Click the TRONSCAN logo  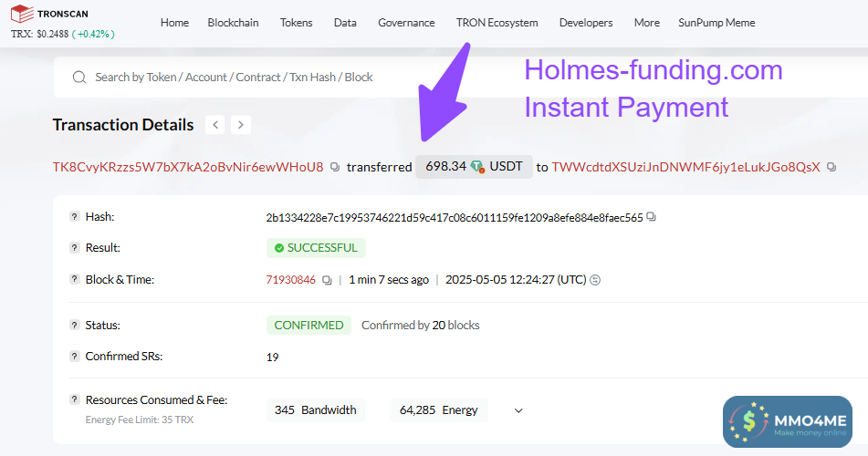click(49, 14)
